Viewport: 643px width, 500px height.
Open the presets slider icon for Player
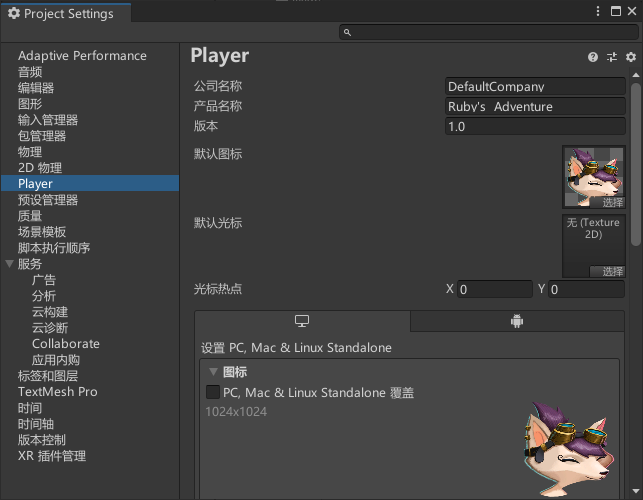612,57
